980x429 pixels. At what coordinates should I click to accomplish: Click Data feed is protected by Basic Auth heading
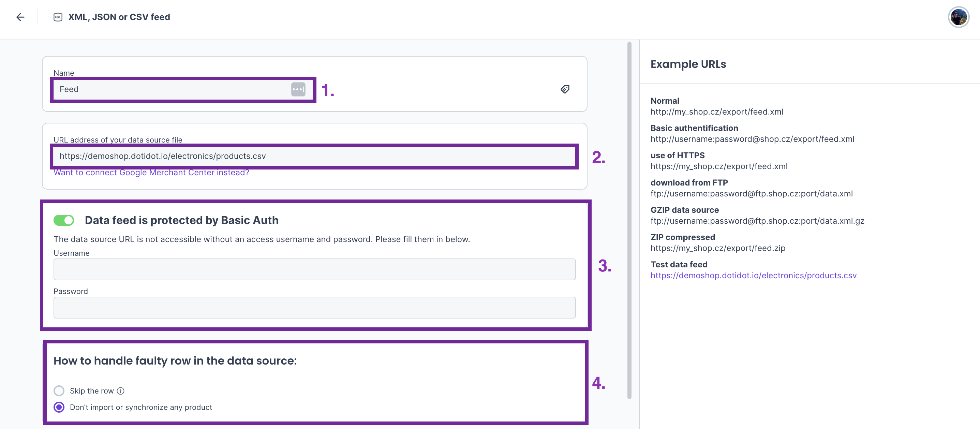[181, 220]
